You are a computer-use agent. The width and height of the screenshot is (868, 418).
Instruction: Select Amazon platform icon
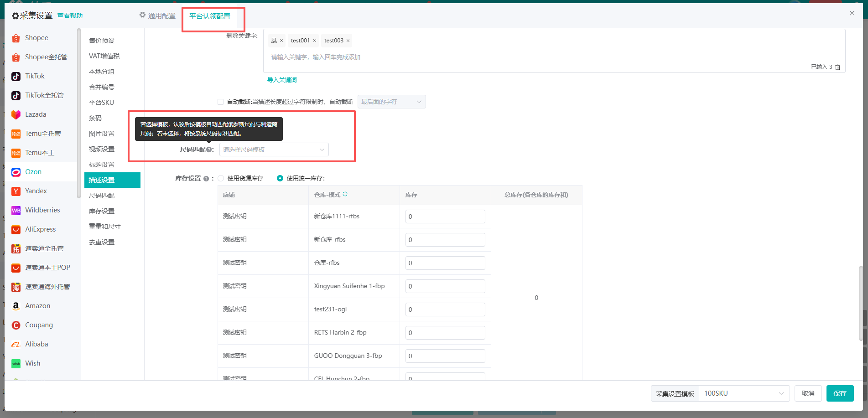click(x=16, y=306)
